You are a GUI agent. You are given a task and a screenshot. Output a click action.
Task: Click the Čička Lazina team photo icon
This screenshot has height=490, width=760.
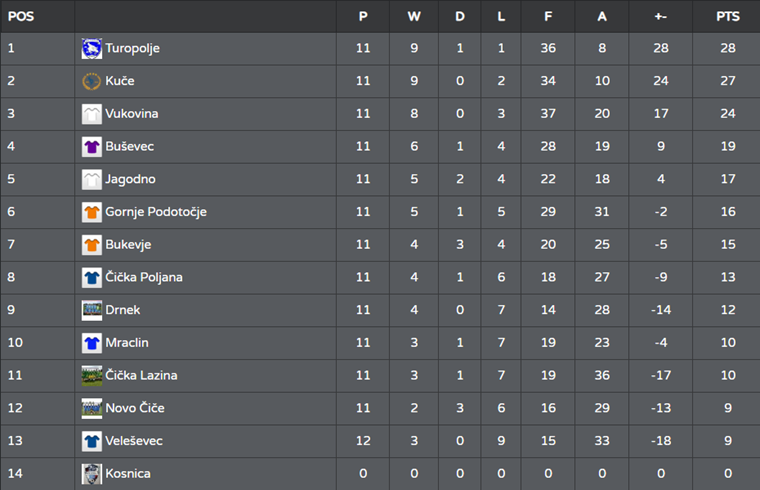(92, 375)
